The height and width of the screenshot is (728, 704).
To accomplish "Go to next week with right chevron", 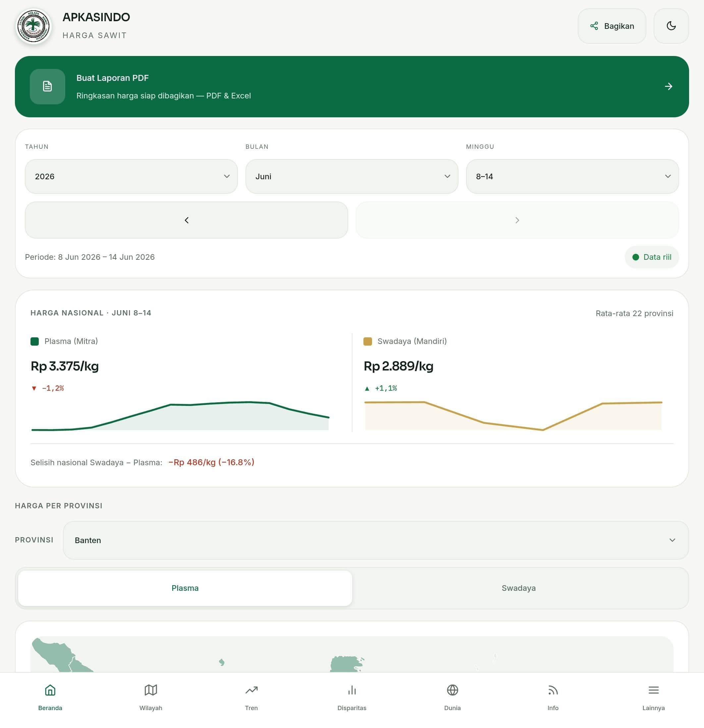I will (x=517, y=220).
